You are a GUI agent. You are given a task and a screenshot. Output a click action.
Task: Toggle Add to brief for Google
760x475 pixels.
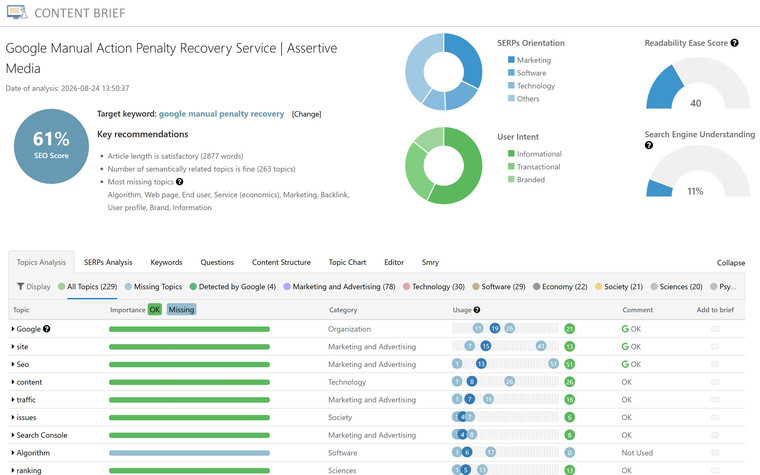[x=715, y=329]
